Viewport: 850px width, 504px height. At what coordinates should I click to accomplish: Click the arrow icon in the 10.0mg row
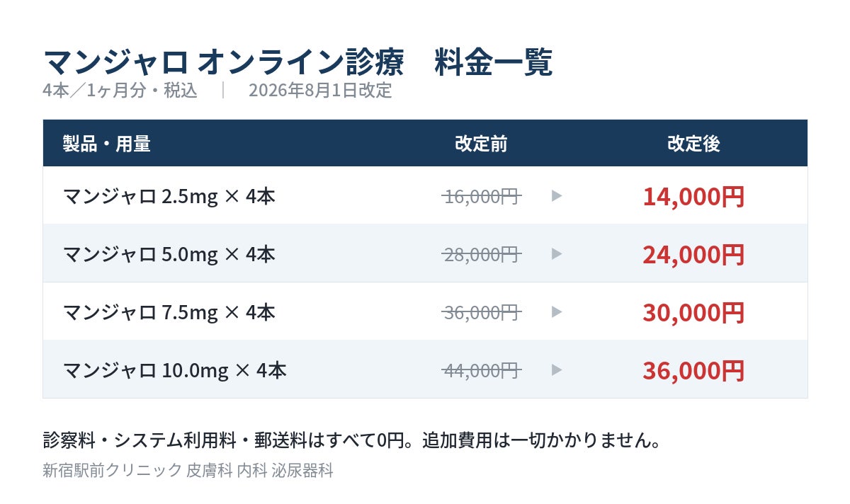[x=557, y=370]
